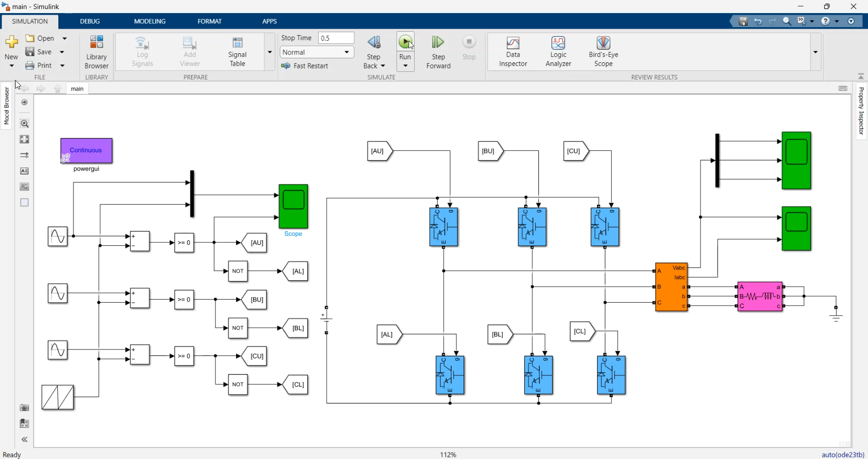Collapse the palette with double chevron

(24, 439)
